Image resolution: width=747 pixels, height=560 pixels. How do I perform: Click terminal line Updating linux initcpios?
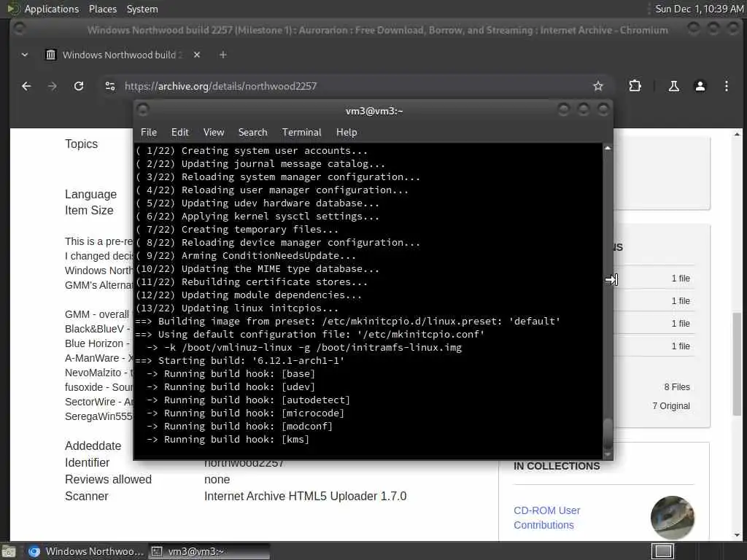[237, 308]
